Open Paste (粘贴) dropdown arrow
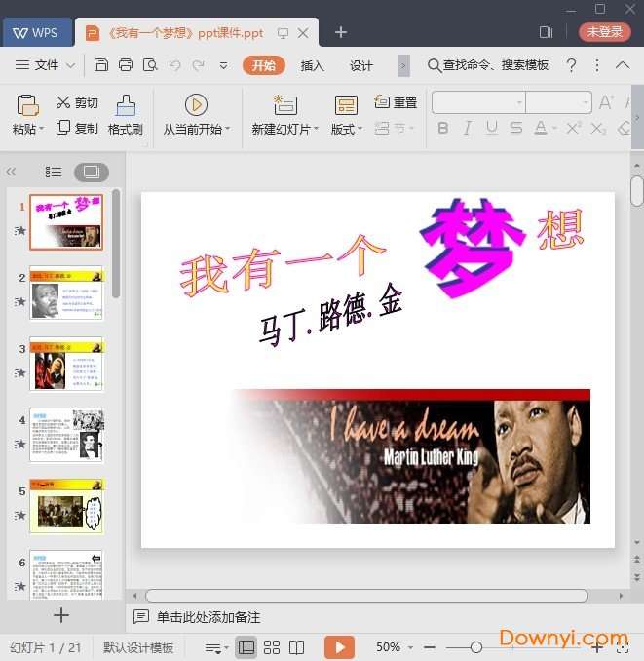Image resolution: width=644 pixels, height=661 pixels. tap(41, 128)
